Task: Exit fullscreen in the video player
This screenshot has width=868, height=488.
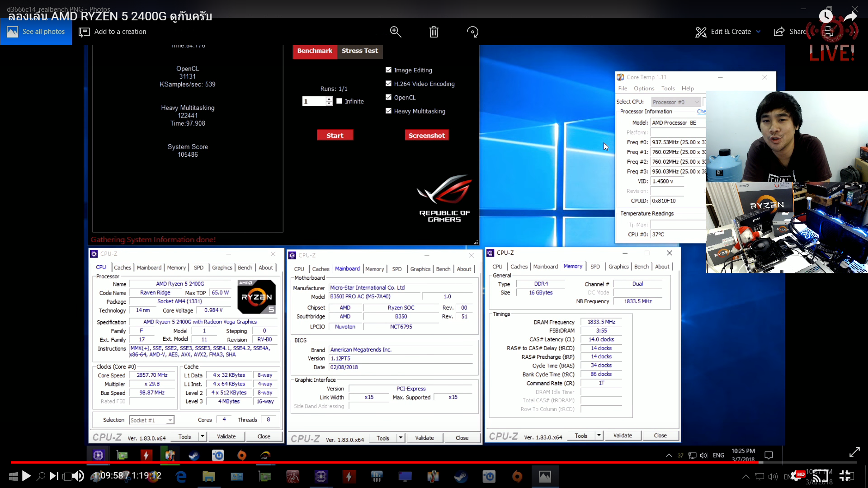Action: point(845,476)
